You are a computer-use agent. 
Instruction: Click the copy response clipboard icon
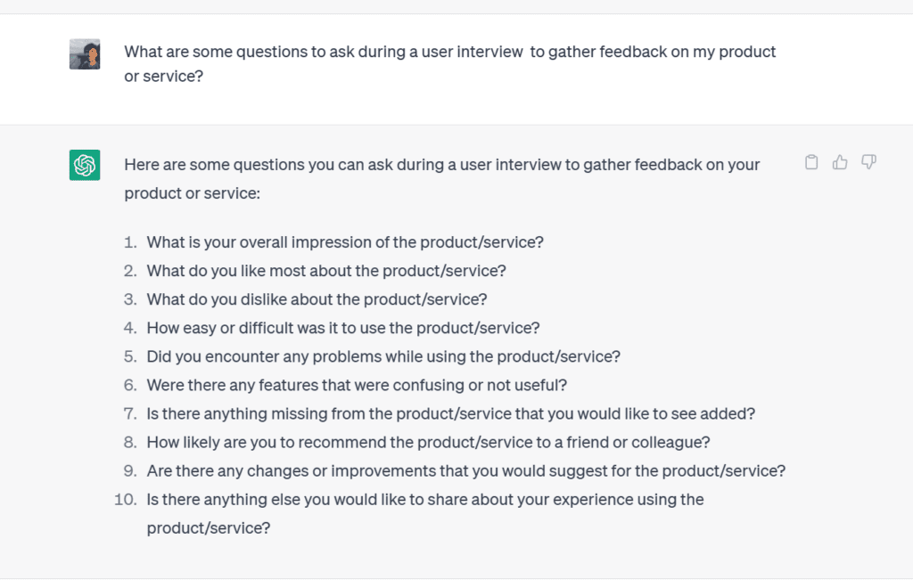click(x=811, y=162)
